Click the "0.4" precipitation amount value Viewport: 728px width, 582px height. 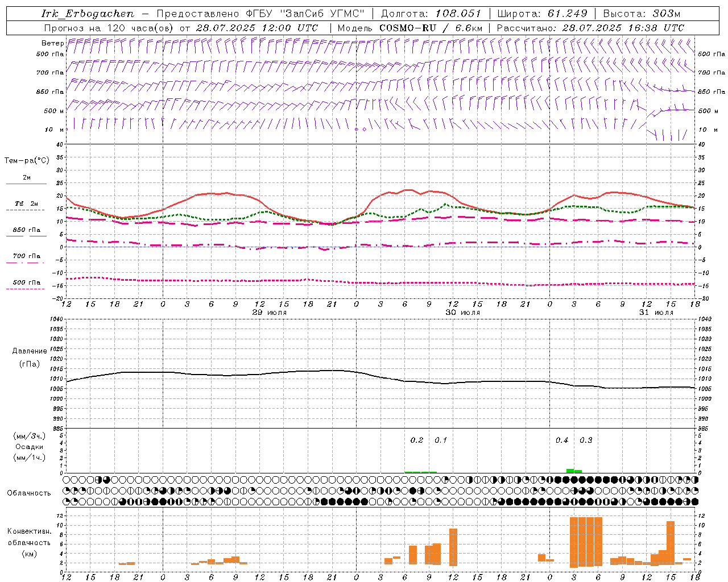pyautogui.click(x=562, y=440)
